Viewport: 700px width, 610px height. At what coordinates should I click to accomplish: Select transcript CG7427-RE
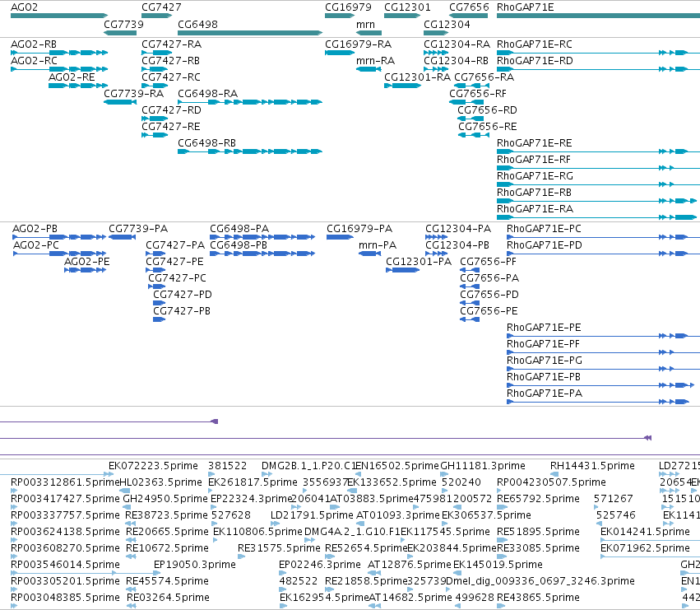[170, 127]
